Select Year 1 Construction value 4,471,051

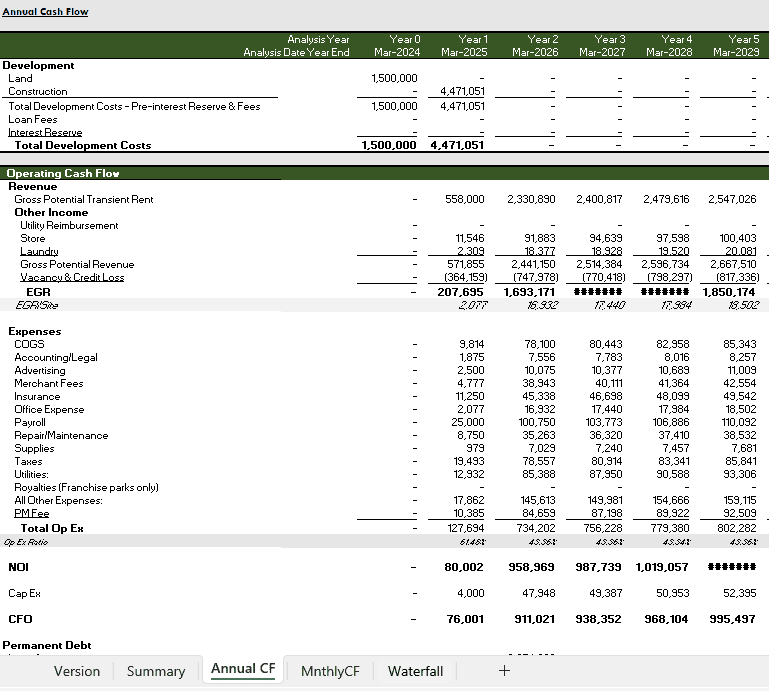(462, 91)
